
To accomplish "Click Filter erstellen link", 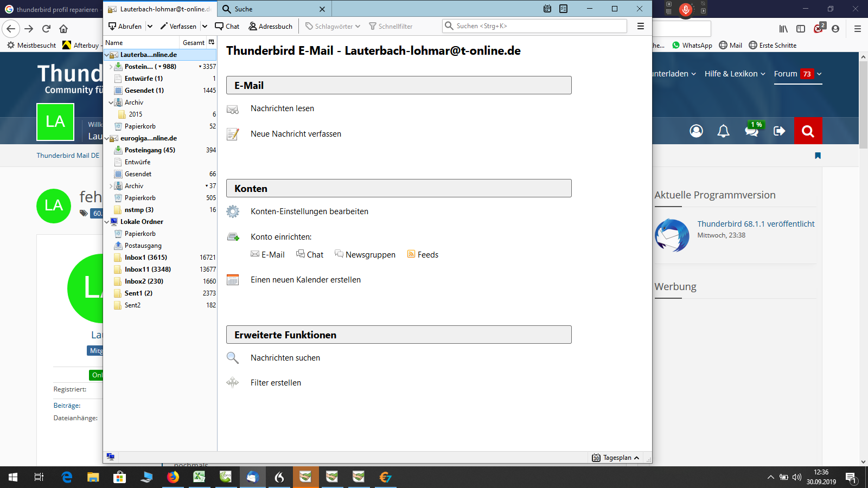I will 276,383.
